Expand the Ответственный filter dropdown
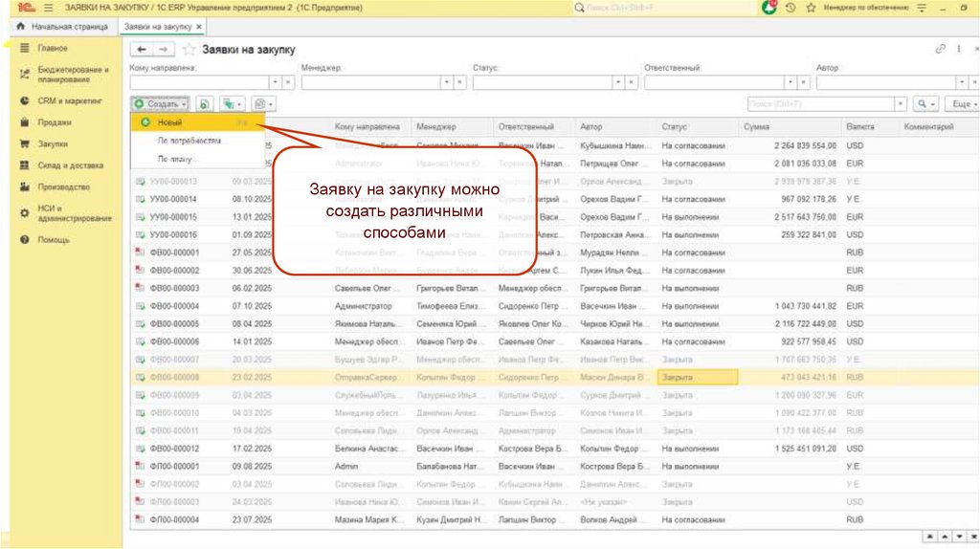 click(x=790, y=82)
